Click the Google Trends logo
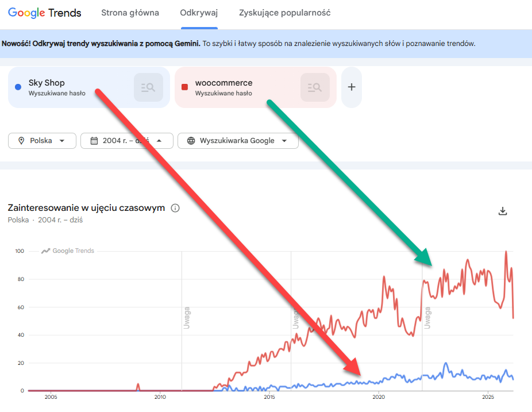Image resolution: width=532 pixels, height=412 pixels. [45, 13]
